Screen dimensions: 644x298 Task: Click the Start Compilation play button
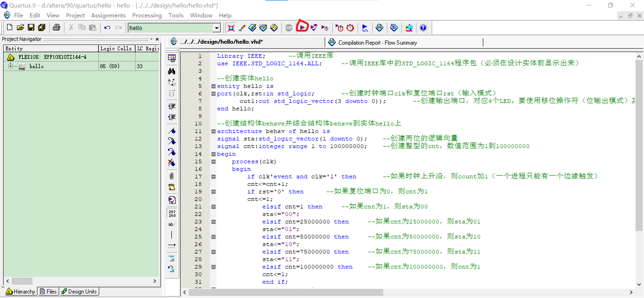(x=302, y=27)
